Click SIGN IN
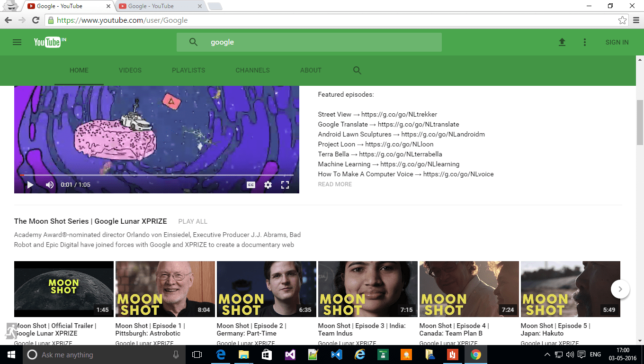Viewport: 644px width, 364px height. tap(617, 42)
